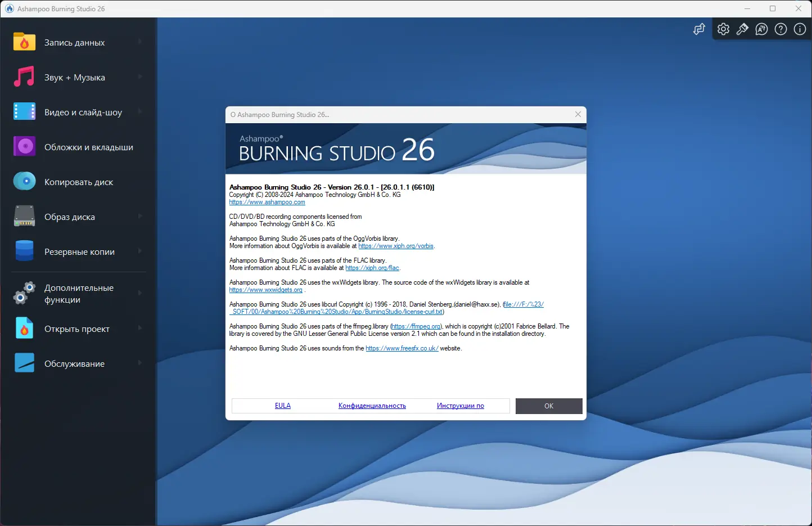Click the two-arrows swap icon in top toolbar
812x526 pixels.
[699, 29]
